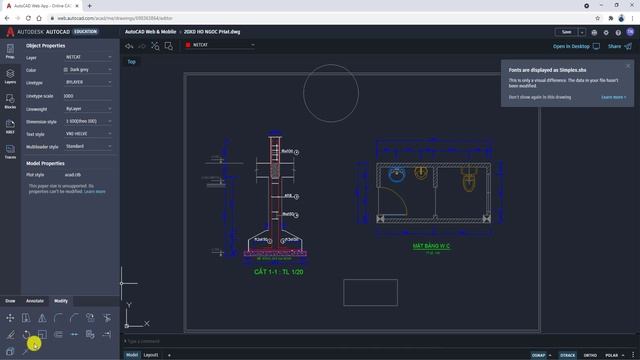The width and height of the screenshot is (640, 360).
Task: Select the Erase tool in Modify panel
Action: tap(10, 335)
